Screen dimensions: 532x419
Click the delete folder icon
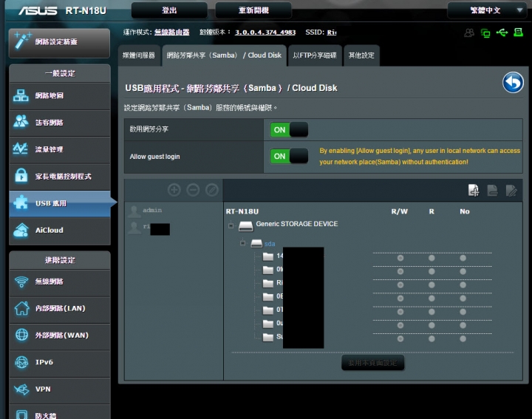point(492,191)
